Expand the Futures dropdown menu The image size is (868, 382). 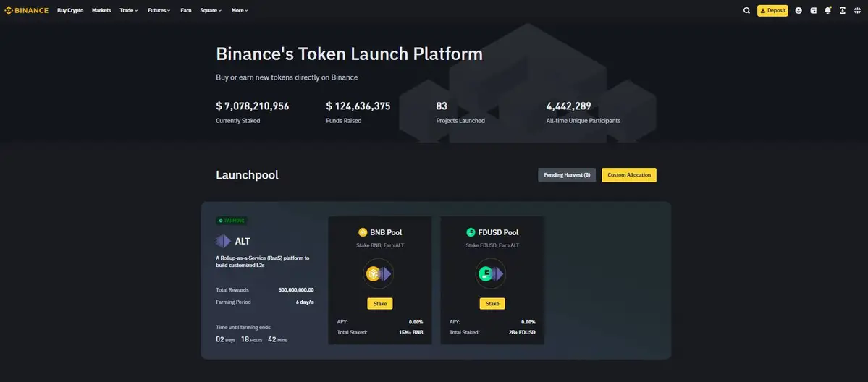tap(159, 10)
